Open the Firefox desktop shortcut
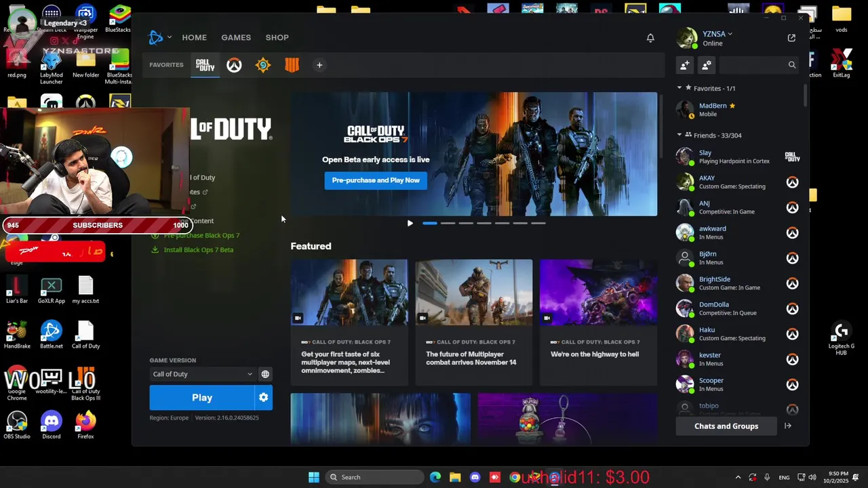Viewport: 868px width, 488px height. pyautogui.click(x=85, y=425)
